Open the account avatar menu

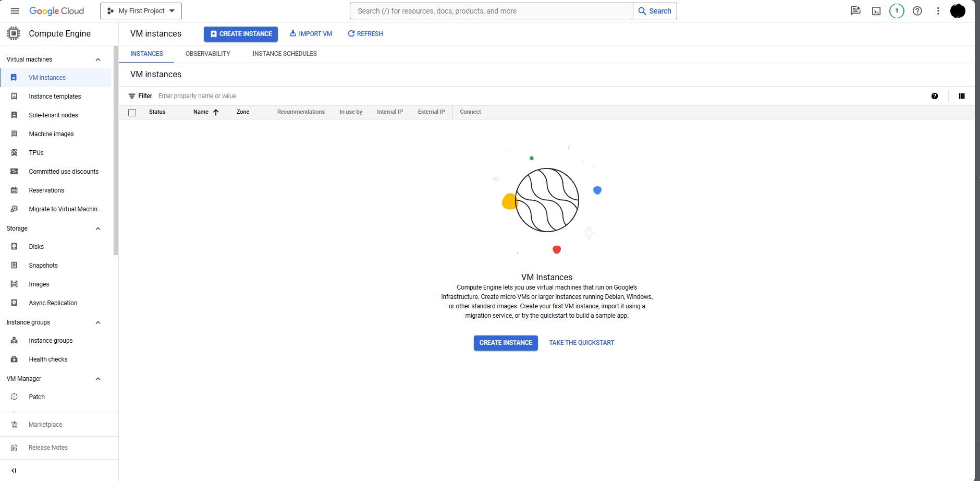(x=958, y=11)
